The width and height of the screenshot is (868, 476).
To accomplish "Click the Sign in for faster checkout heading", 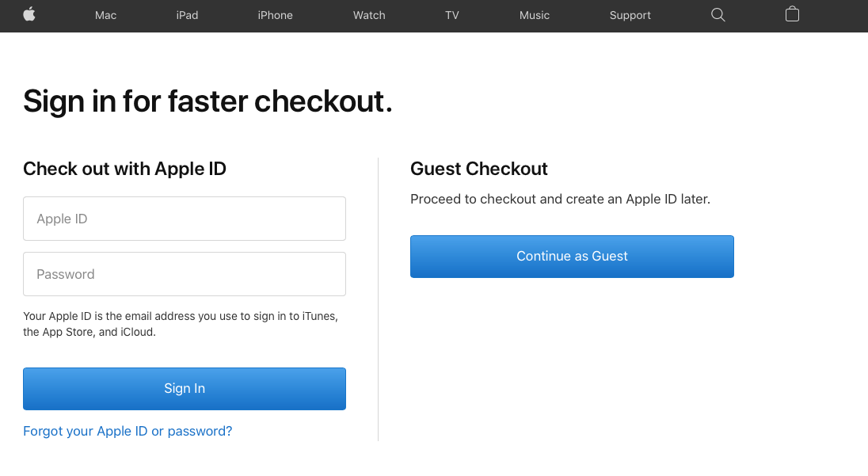I will point(207,101).
